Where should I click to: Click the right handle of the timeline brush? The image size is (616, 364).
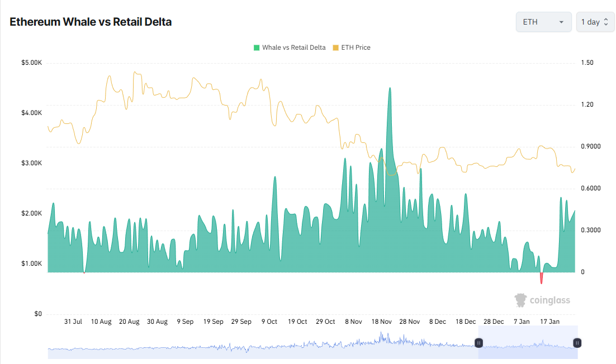pos(577,343)
